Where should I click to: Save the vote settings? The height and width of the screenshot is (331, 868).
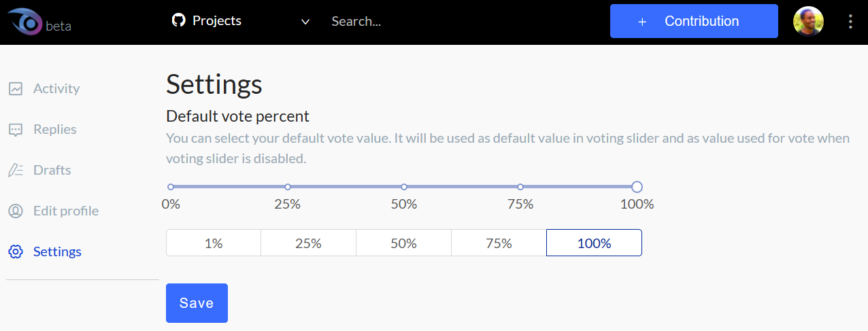tap(197, 303)
